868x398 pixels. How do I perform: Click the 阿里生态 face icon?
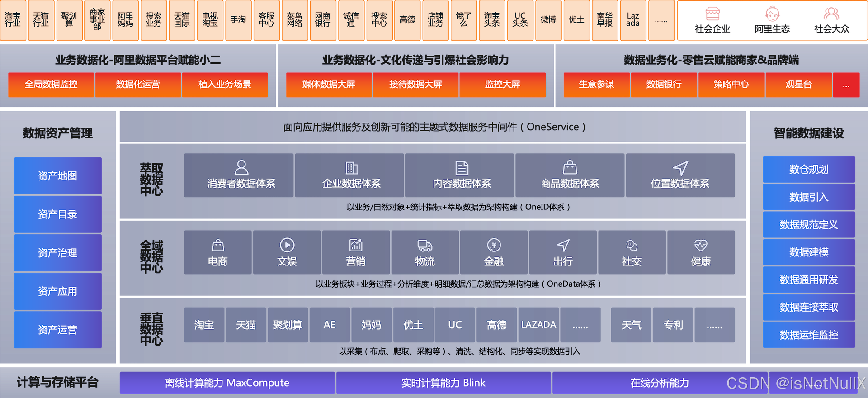[772, 14]
